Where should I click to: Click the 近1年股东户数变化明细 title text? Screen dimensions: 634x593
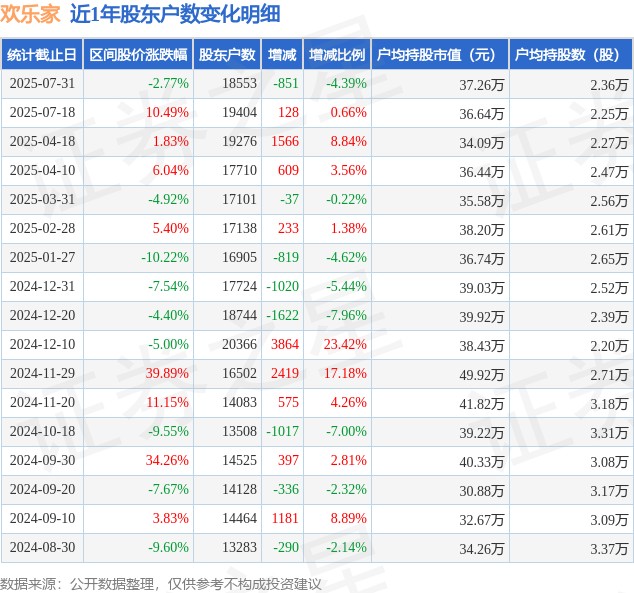(175, 14)
